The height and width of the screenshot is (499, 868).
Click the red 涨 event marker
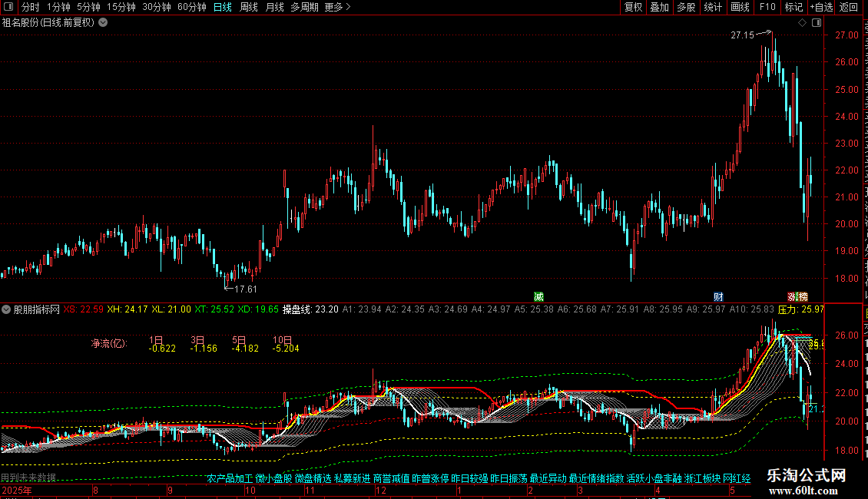[x=792, y=296]
